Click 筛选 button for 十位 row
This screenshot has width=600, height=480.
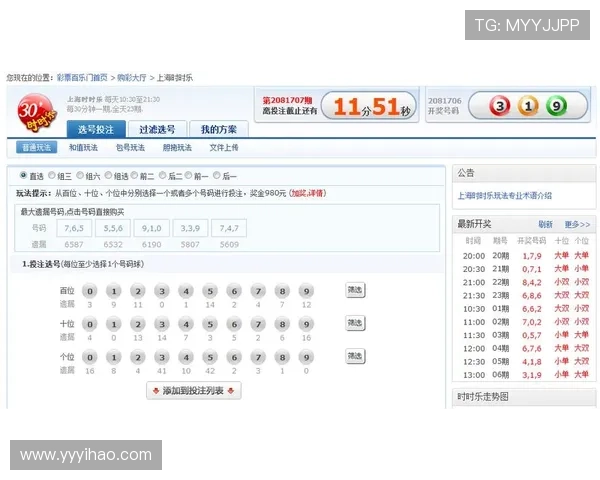[355, 323]
